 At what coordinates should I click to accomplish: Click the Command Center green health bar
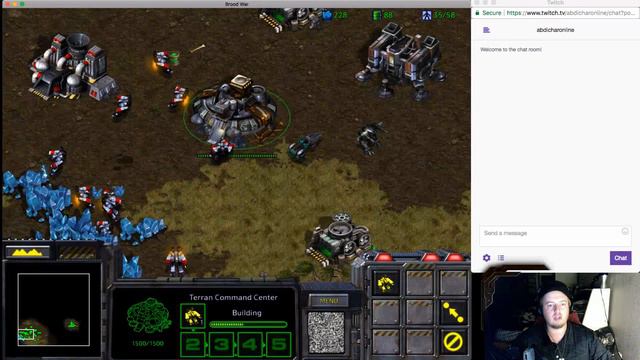click(x=237, y=156)
